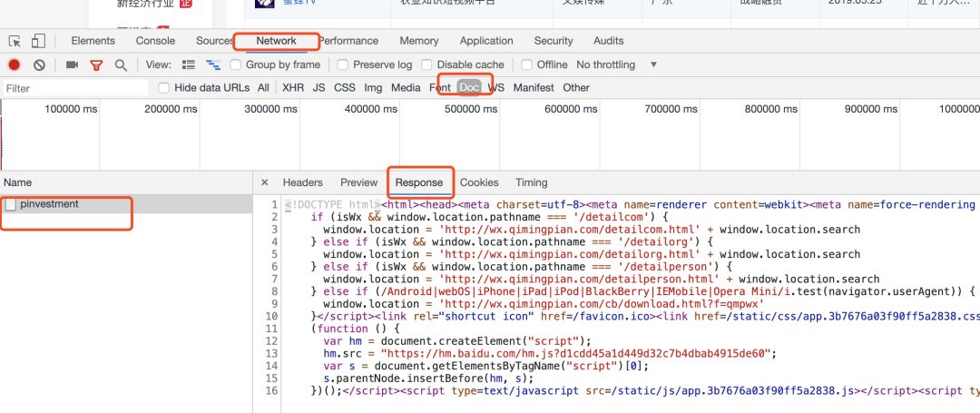The image size is (980, 413).
Task: Select the pinvestment request row
Action: pyautogui.click(x=126, y=204)
